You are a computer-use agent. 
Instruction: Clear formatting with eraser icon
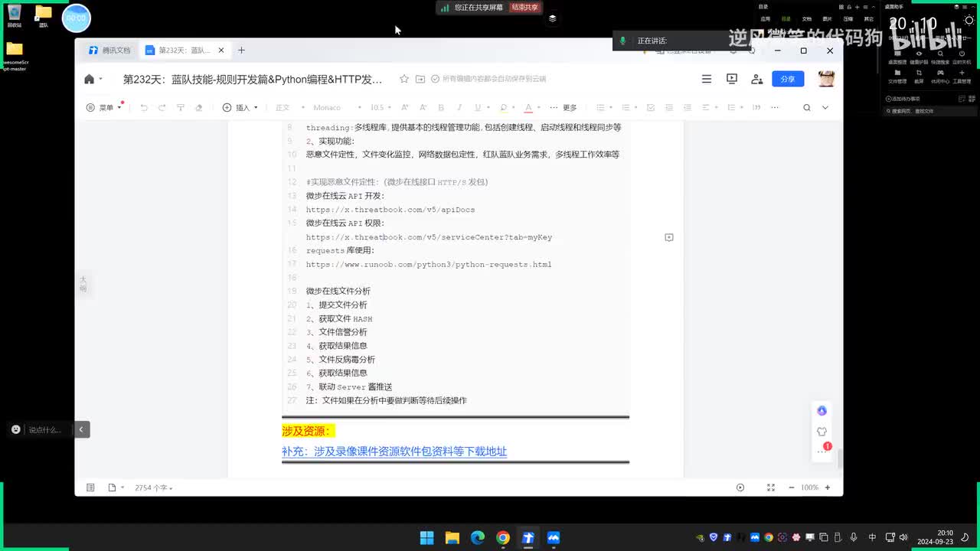click(199, 108)
